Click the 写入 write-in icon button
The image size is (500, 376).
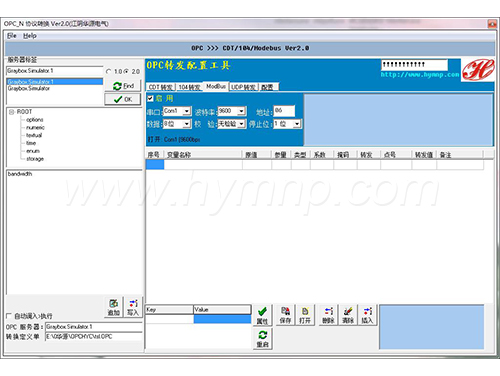(x=133, y=307)
